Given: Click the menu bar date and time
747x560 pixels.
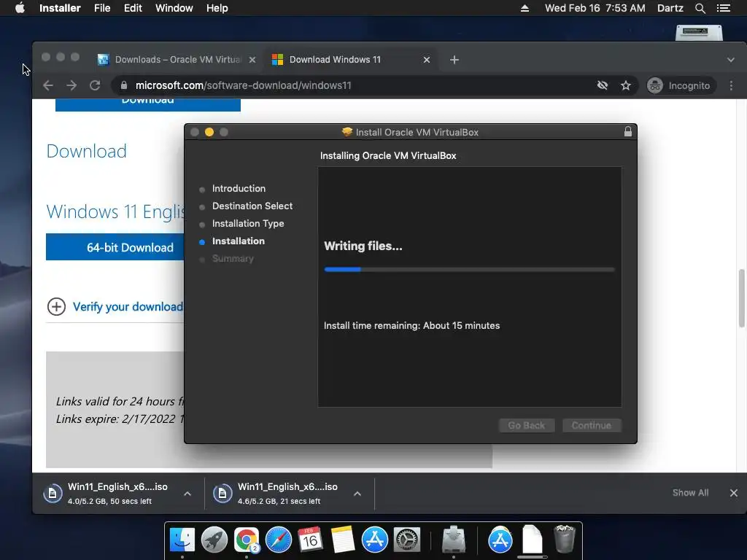Looking at the screenshot, I should pyautogui.click(x=595, y=8).
